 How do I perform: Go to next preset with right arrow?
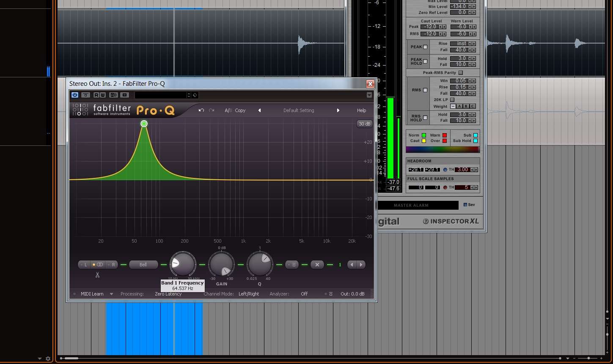[x=338, y=110]
